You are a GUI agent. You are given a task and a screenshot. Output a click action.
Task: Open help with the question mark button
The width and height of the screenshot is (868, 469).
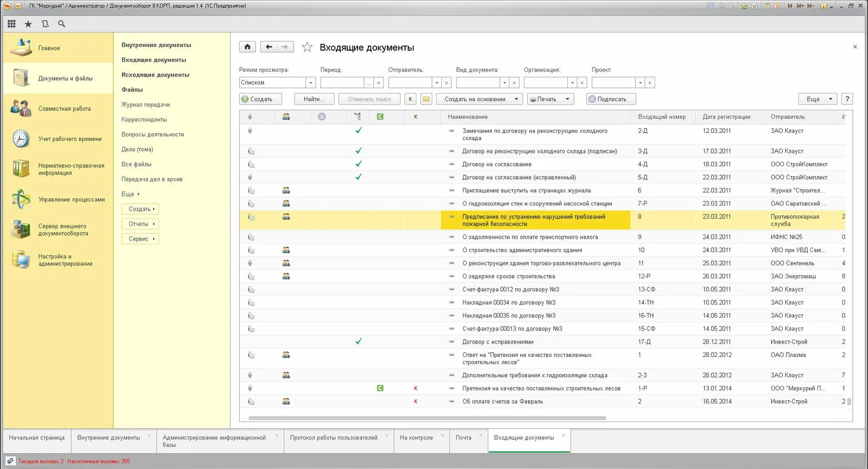847,99
